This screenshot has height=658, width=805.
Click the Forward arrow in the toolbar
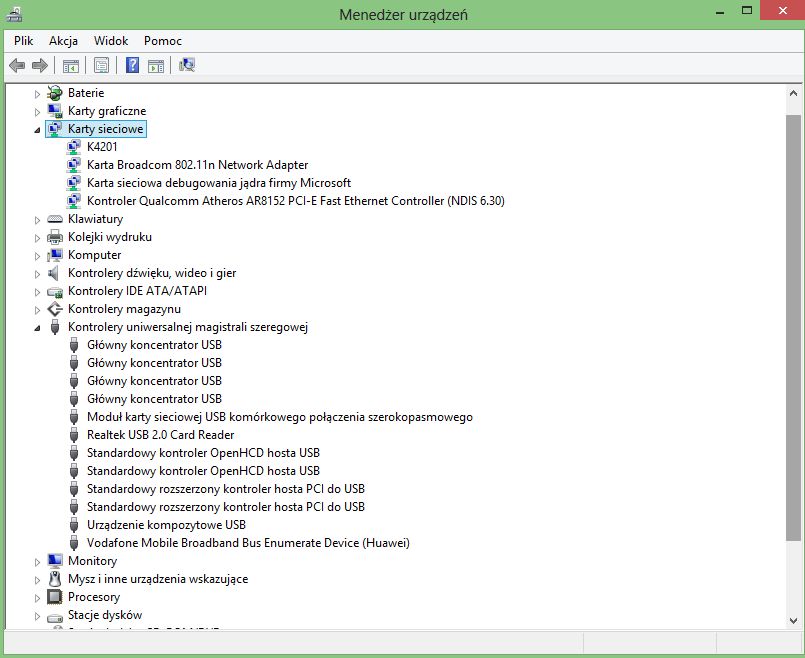pyautogui.click(x=40, y=66)
